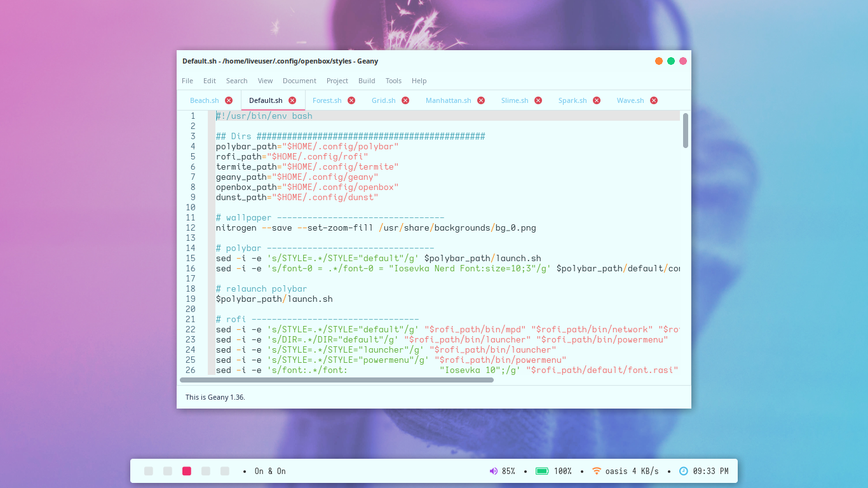Open the Search menu
Image resolution: width=868 pixels, height=488 pixels.
coord(236,81)
